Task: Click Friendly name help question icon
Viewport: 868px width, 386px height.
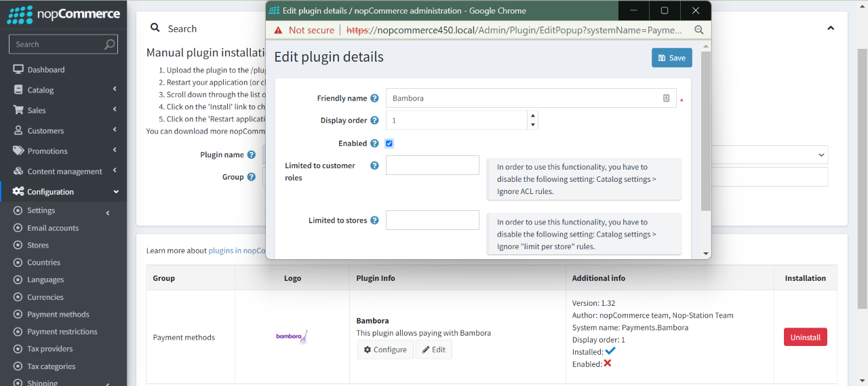Action: coord(374,98)
